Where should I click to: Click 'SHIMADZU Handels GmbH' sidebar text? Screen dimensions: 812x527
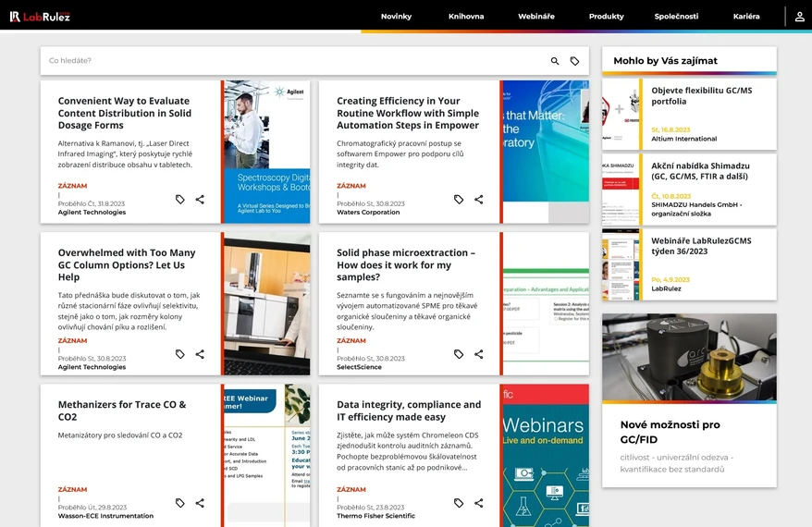[x=696, y=209]
